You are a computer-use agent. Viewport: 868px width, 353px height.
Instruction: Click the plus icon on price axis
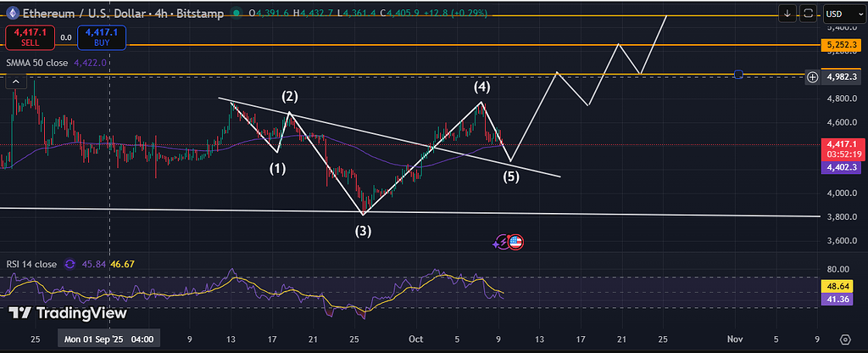tap(812, 77)
